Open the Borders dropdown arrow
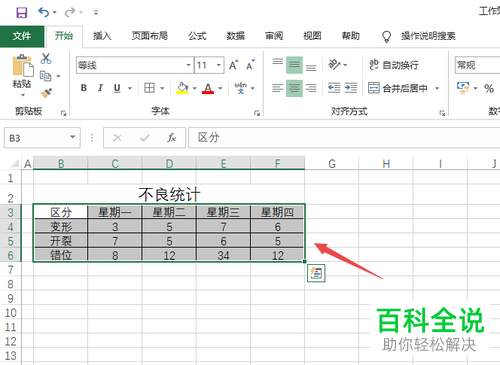The width and height of the screenshot is (500, 365). click(162, 88)
